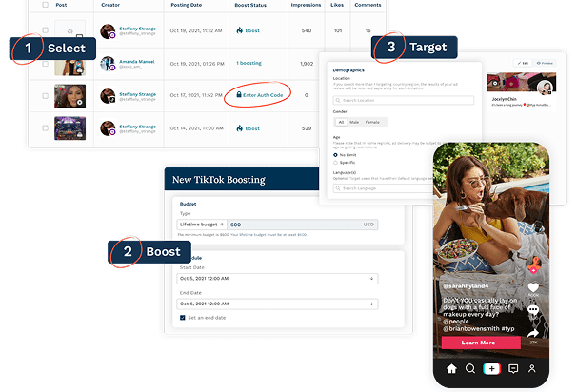
Task: Tap the TikTok search magnifier icon
Action: coord(470,368)
